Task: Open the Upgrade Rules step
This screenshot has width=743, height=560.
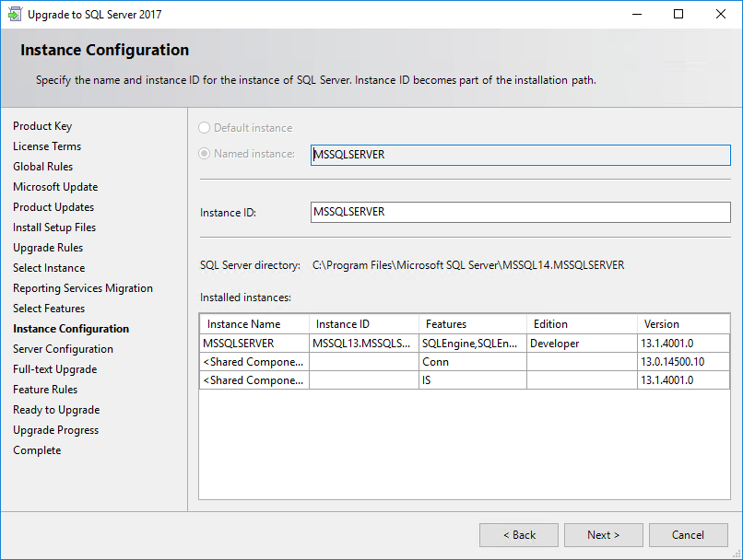Action: pyautogui.click(x=48, y=248)
